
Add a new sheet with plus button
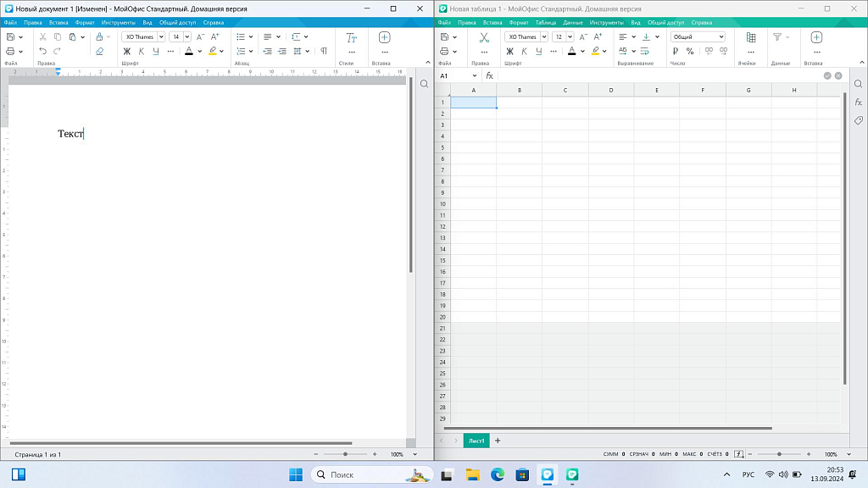pos(498,441)
